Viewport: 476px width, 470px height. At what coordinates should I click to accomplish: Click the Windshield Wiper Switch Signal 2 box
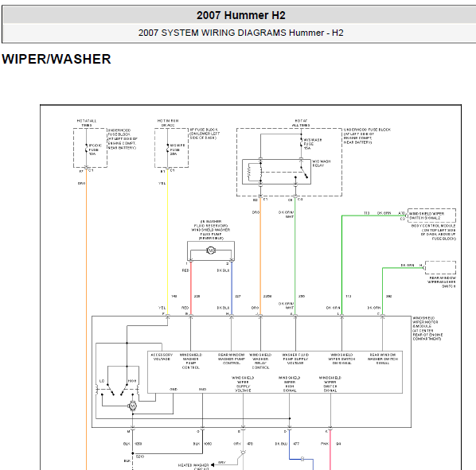tap(431, 216)
